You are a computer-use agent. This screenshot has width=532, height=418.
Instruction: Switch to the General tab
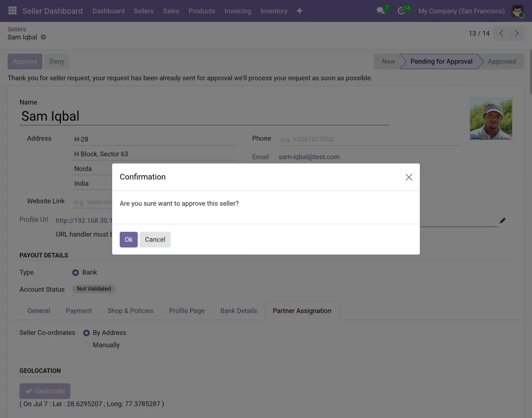click(x=39, y=311)
